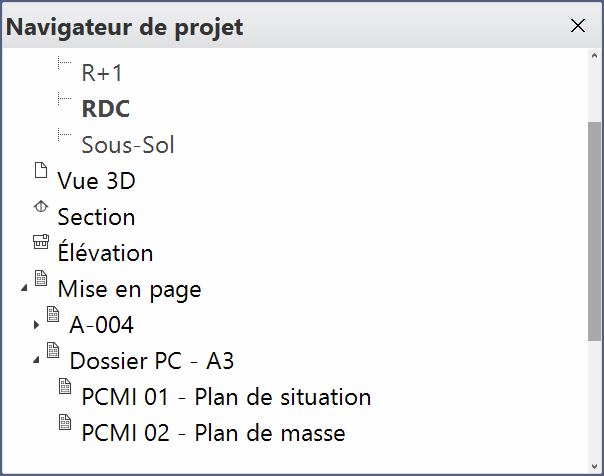The height and width of the screenshot is (476, 604).
Task: Click the Élévation view icon
Action: pyautogui.click(x=41, y=244)
